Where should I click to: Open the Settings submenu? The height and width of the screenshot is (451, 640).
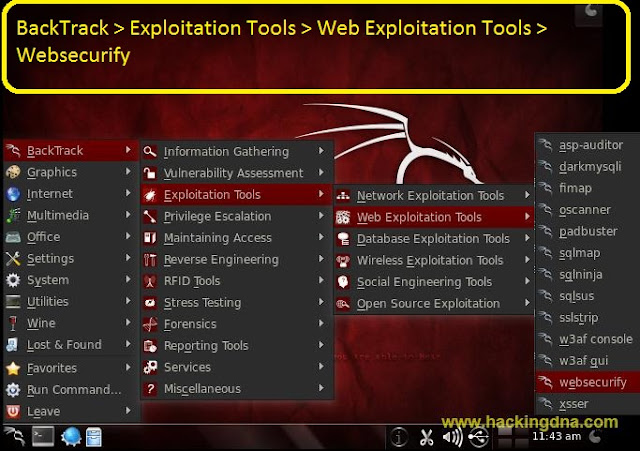coord(71,258)
